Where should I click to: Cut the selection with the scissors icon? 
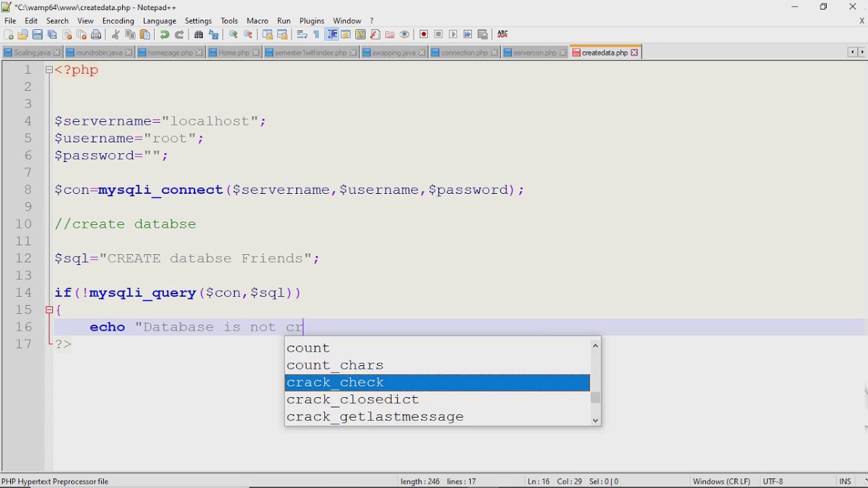[x=115, y=35]
